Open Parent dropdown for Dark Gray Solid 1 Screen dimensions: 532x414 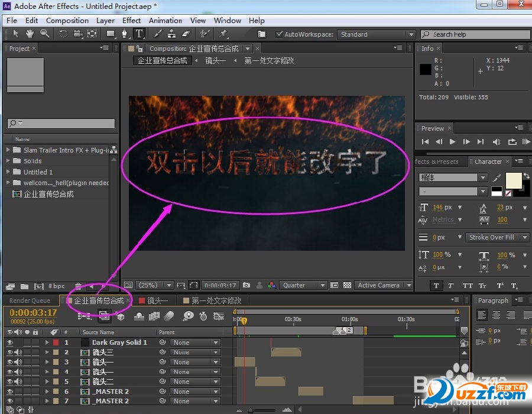[196, 342]
